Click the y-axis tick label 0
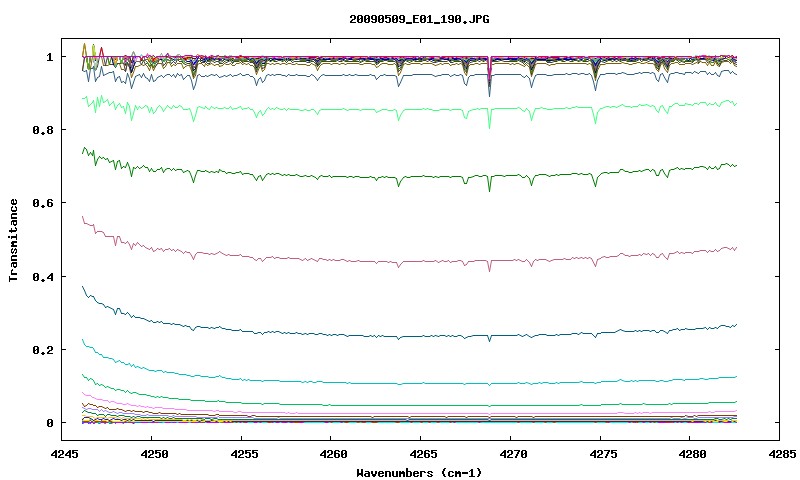Viewport: 800px width, 480px height. click(x=49, y=423)
